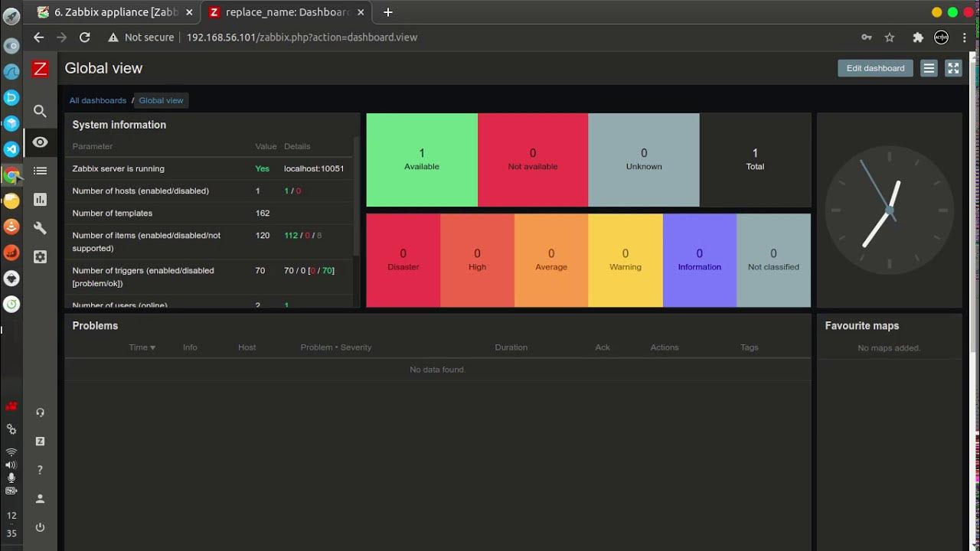The width and height of the screenshot is (980, 551).
Task: Sort problems by Time column
Action: tap(142, 347)
